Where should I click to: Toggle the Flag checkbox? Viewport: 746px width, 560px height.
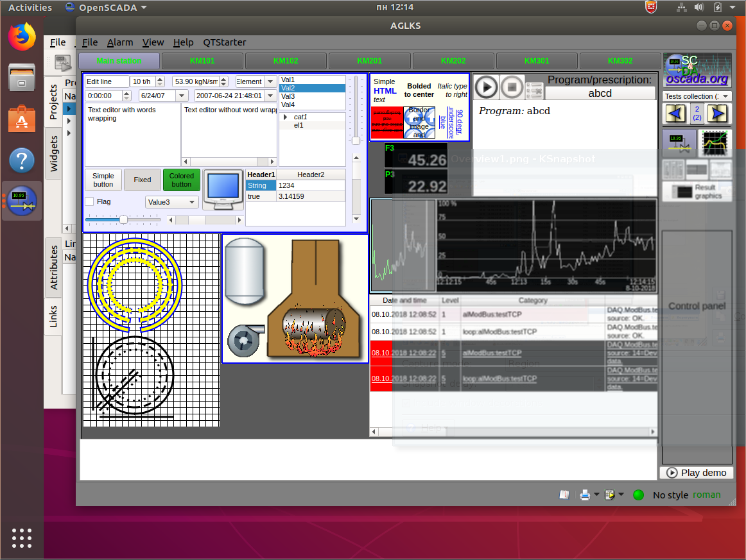(x=90, y=201)
